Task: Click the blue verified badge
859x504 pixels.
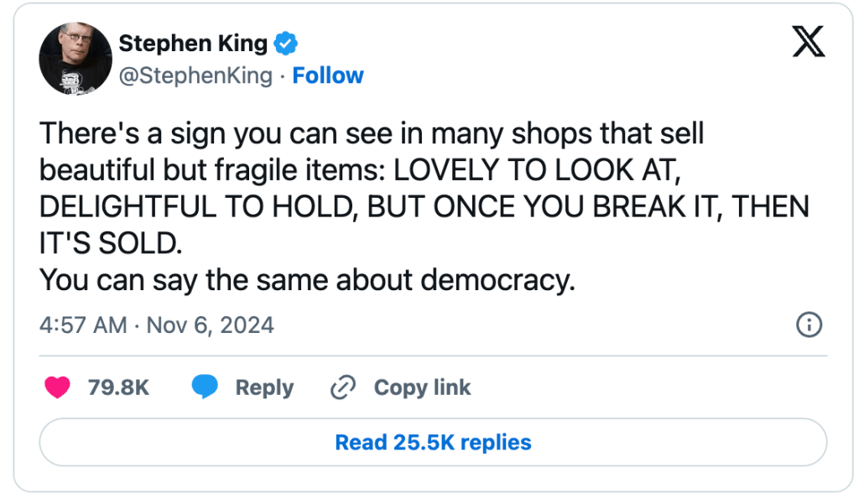Action: tap(287, 43)
